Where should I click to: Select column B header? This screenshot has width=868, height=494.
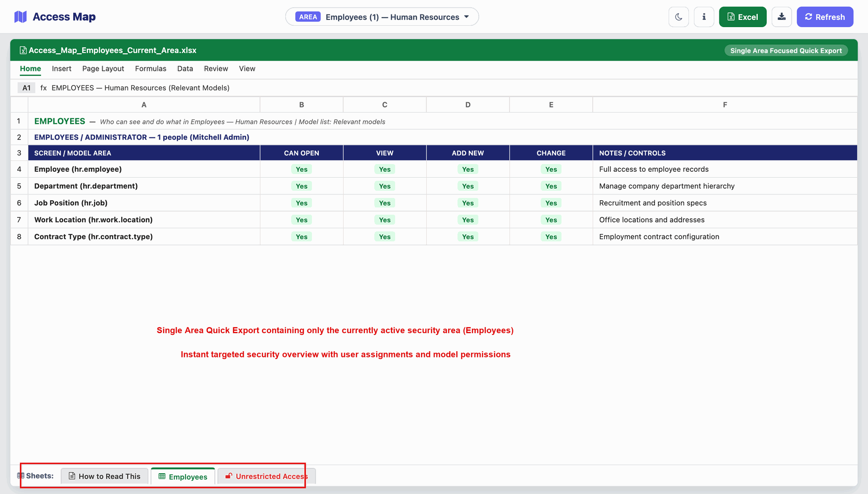click(x=302, y=105)
